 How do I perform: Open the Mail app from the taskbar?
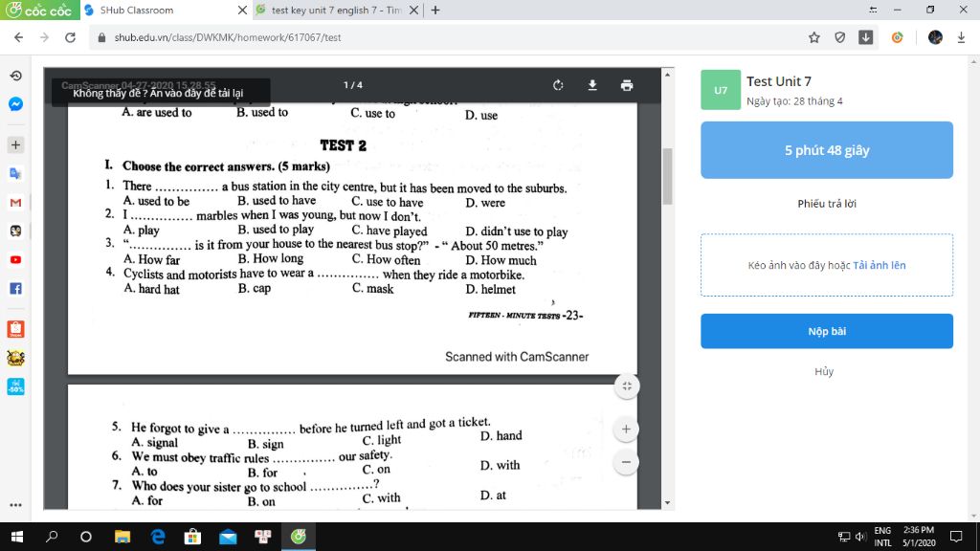click(228, 537)
